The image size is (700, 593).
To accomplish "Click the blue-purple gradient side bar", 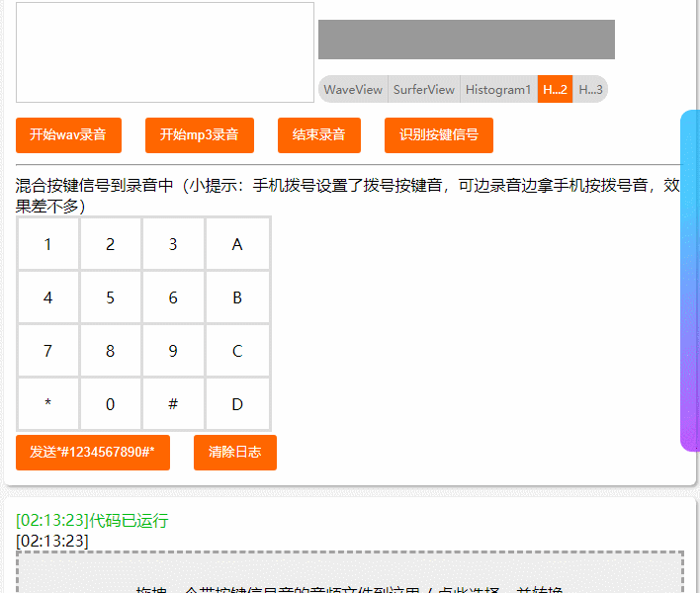I will click(690, 281).
